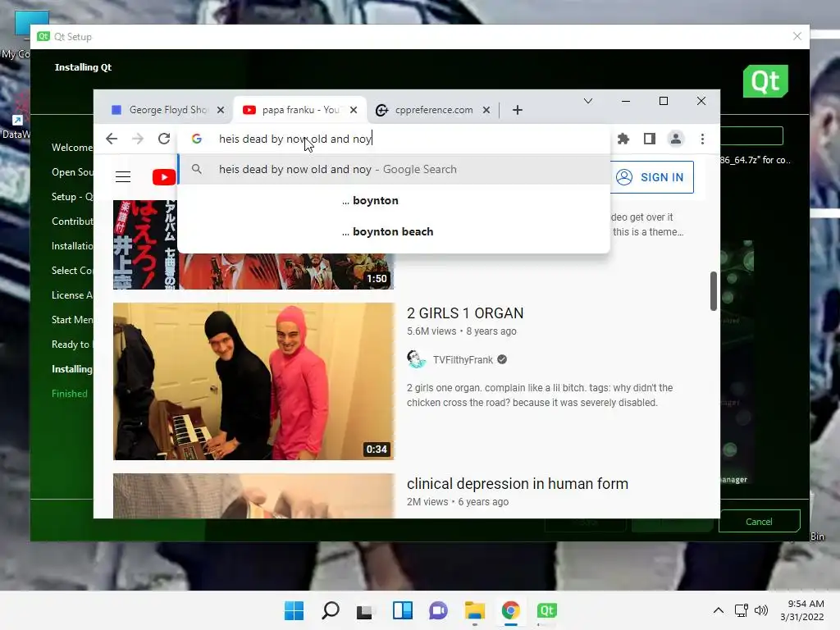The width and height of the screenshot is (840, 630).
Task: Click the Qt logo in the Qt Setup installer window
Action: point(765,81)
